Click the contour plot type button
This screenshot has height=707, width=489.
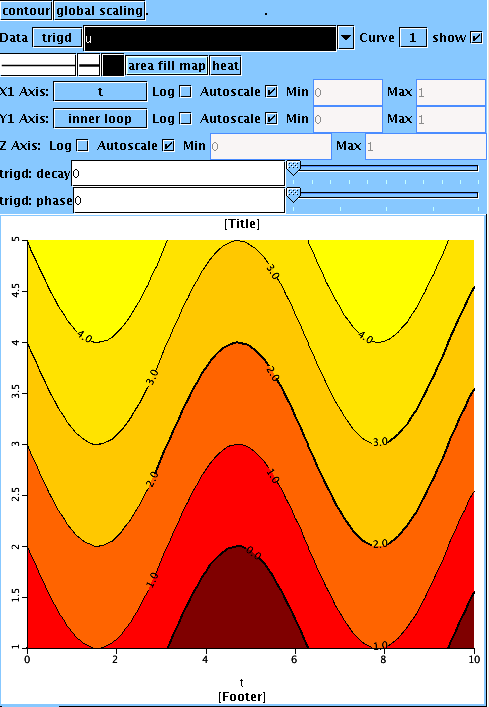click(x=26, y=10)
